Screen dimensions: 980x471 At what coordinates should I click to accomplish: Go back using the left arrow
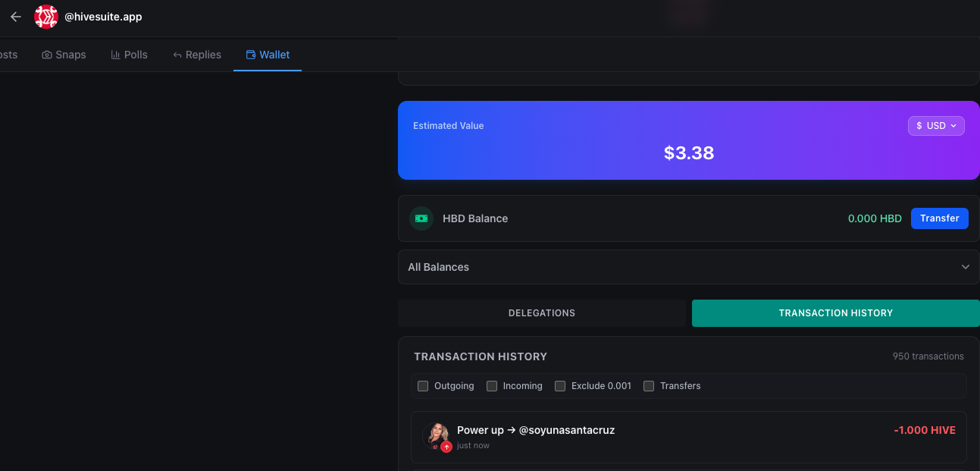pos(16,17)
